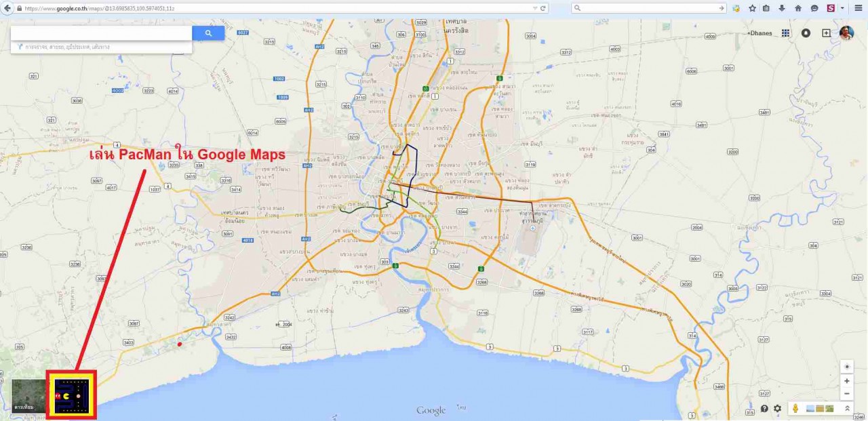
Task: Open the Firefox hamburger menu
Action: coord(859,8)
